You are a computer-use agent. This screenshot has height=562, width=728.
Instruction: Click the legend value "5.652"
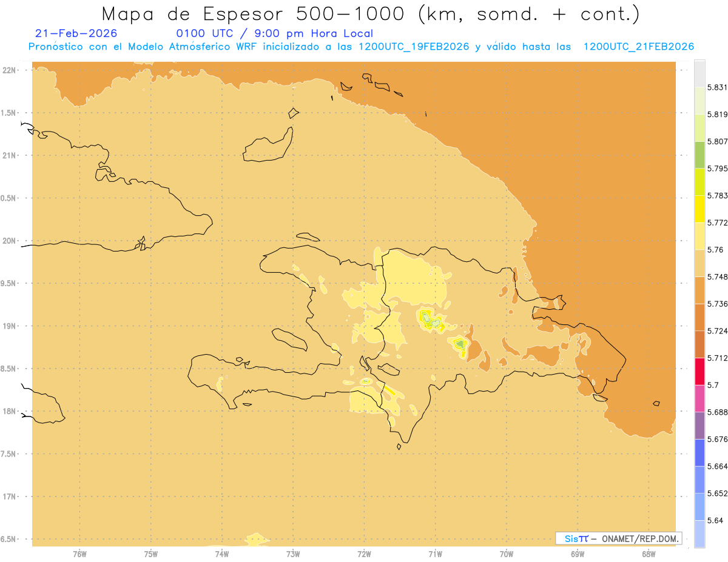717,493
